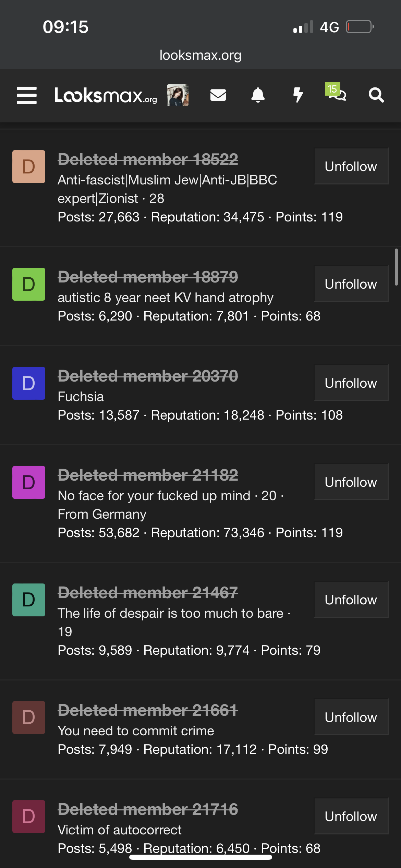The height and width of the screenshot is (868, 401).
Task: Tap the looksmax.org address bar
Action: 200,55
